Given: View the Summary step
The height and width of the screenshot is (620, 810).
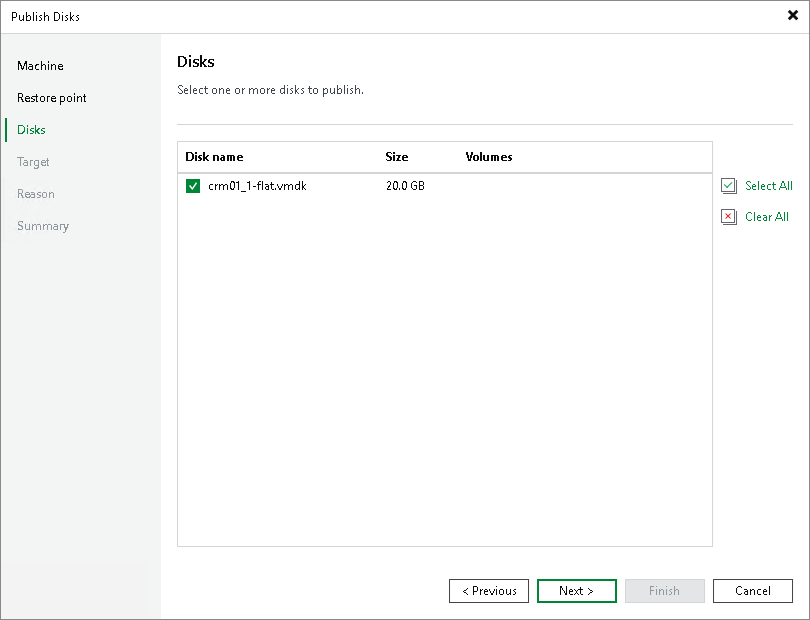Looking at the screenshot, I should coord(43,226).
